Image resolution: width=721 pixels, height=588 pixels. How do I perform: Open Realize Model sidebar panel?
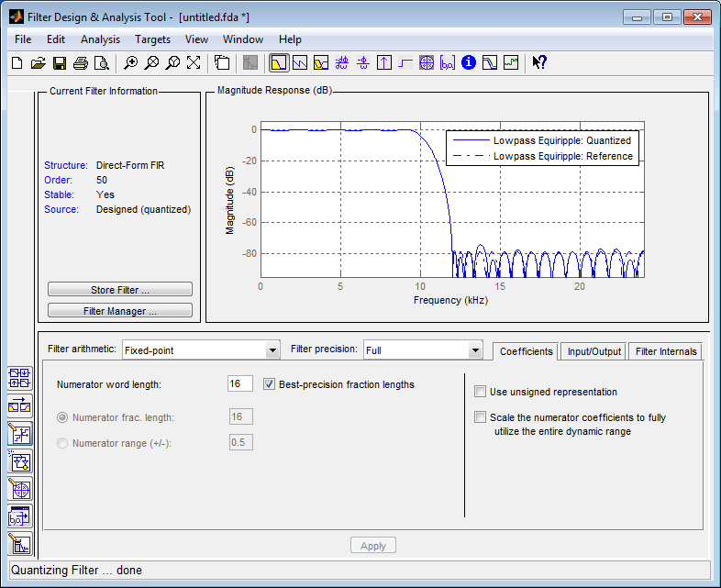click(20, 461)
